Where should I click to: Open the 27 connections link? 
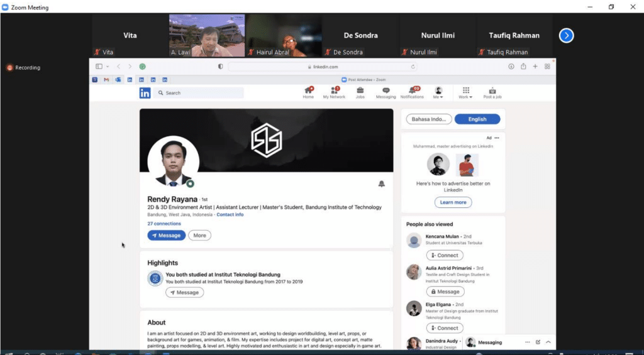pyautogui.click(x=164, y=224)
